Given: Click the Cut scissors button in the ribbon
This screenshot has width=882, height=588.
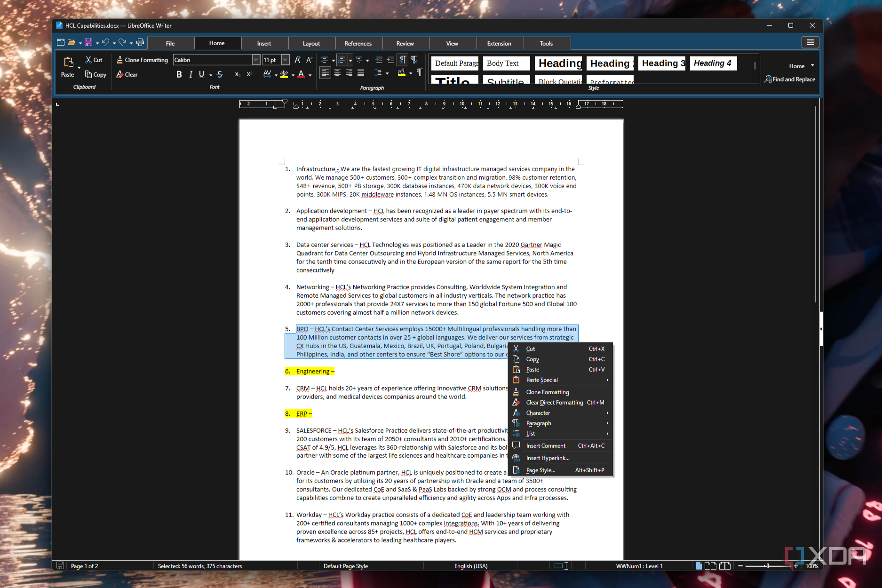Looking at the screenshot, I should point(94,60).
